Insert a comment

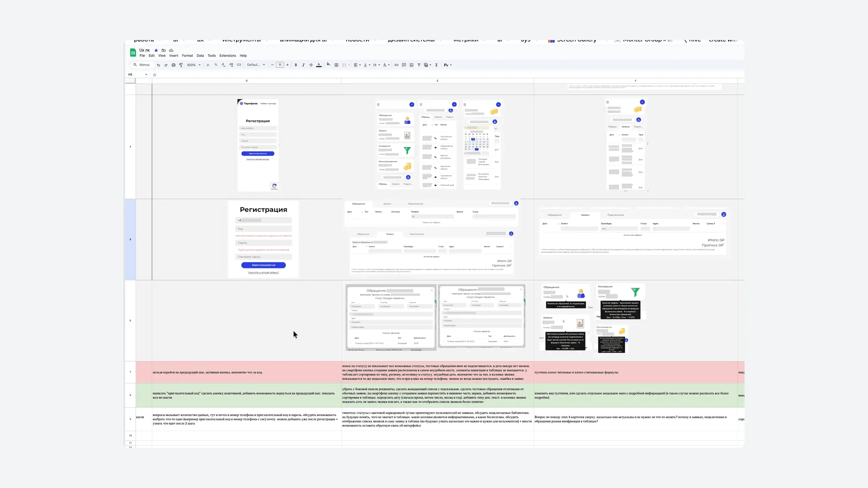[x=404, y=65]
